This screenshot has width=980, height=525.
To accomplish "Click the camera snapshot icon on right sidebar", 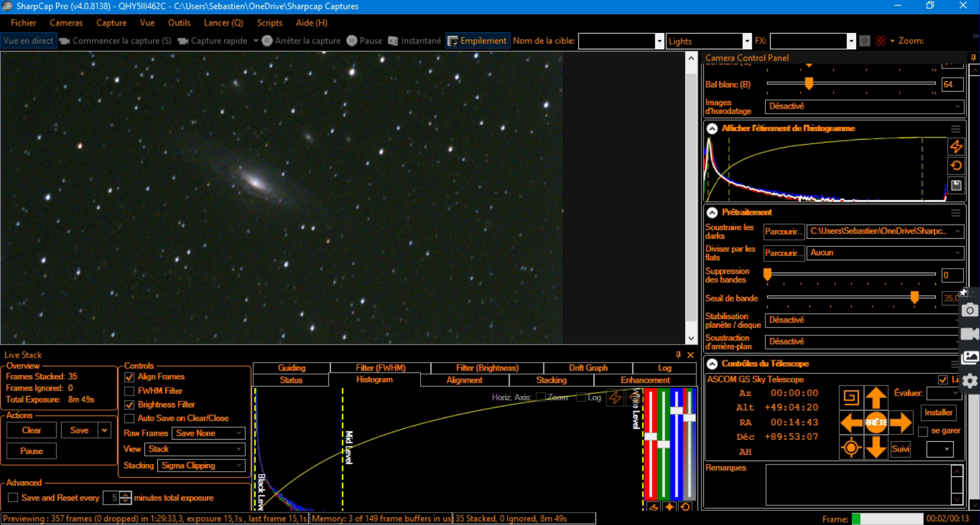I will (x=970, y=310).
